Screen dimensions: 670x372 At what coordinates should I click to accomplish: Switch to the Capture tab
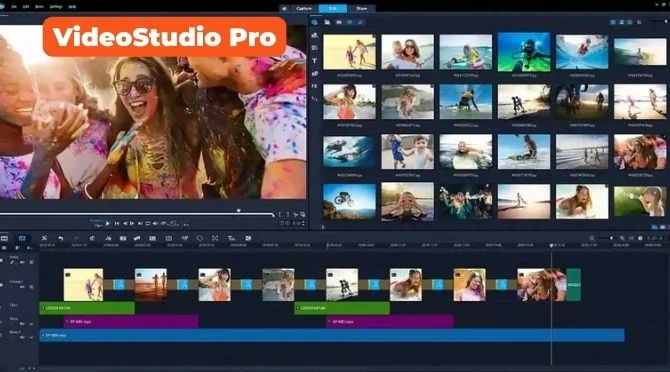click(x=304, y=9)
